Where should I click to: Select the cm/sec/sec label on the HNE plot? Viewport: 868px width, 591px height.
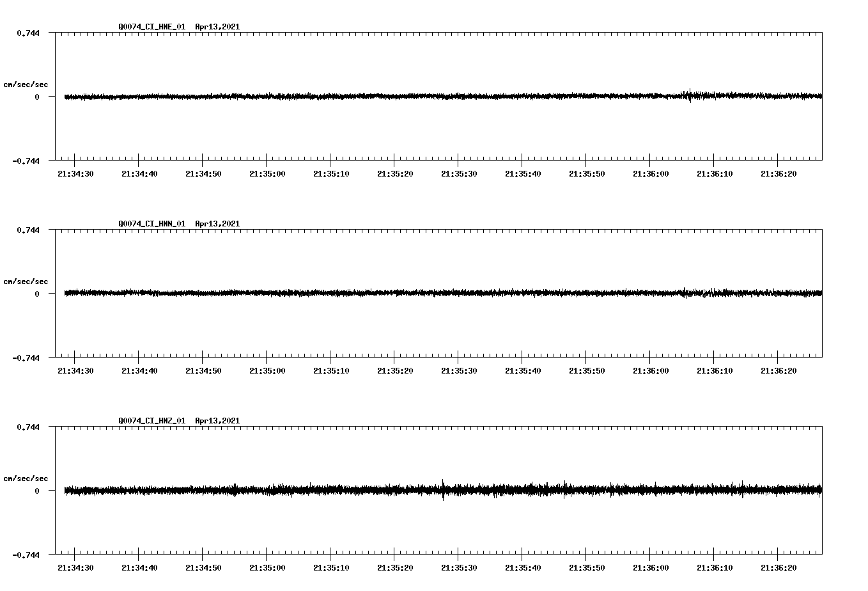(26, 84)
